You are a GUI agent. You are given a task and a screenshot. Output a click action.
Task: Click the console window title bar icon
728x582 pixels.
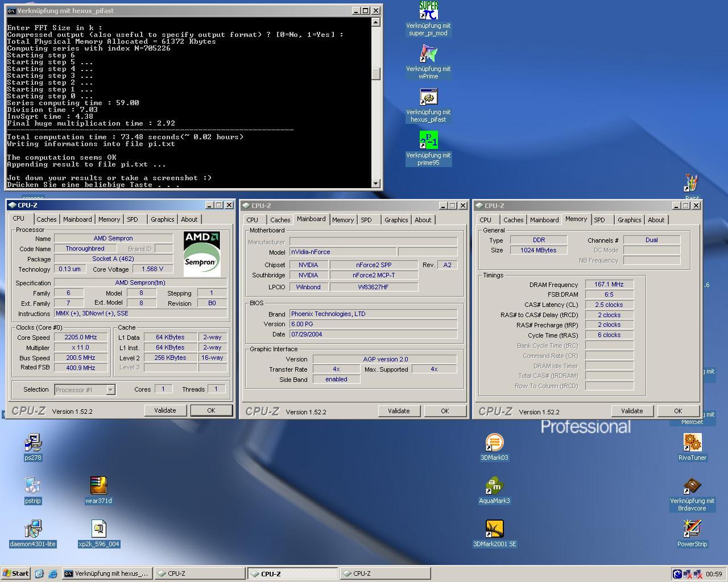coord(11,11)
